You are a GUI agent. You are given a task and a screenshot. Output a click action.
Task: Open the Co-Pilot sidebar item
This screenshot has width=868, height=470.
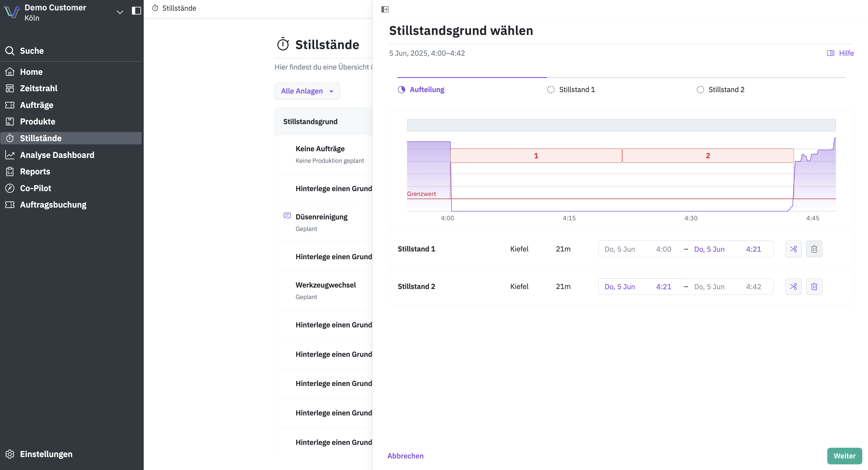tap(35, 188)
